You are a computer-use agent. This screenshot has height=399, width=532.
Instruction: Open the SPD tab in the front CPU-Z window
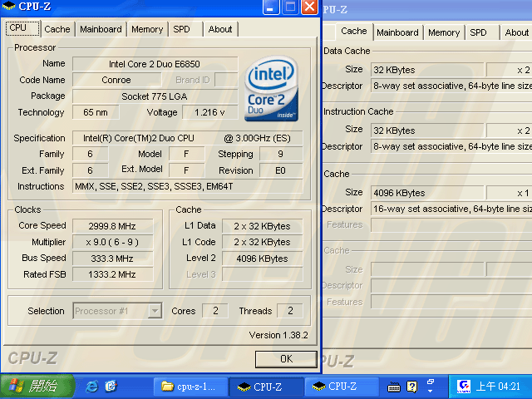tap(181, 29)
